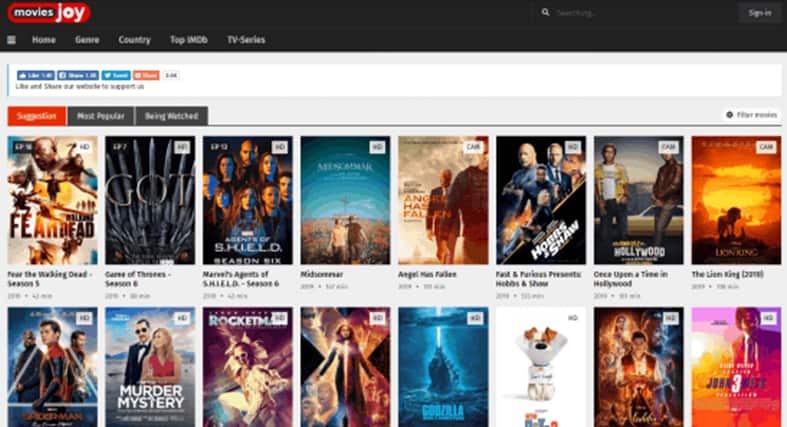Click the orange Share button
787x427 pixels.
pyautogui.click(x=146, y=75)
